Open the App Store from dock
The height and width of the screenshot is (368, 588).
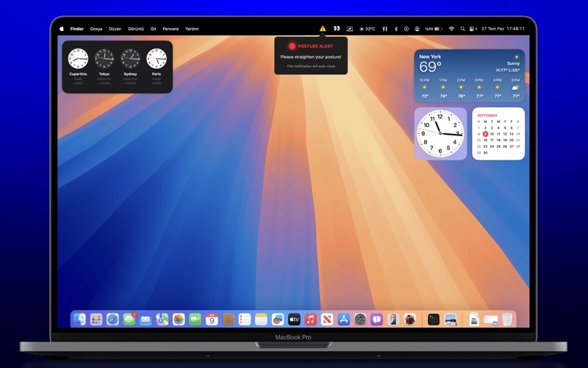pos(343,319)
